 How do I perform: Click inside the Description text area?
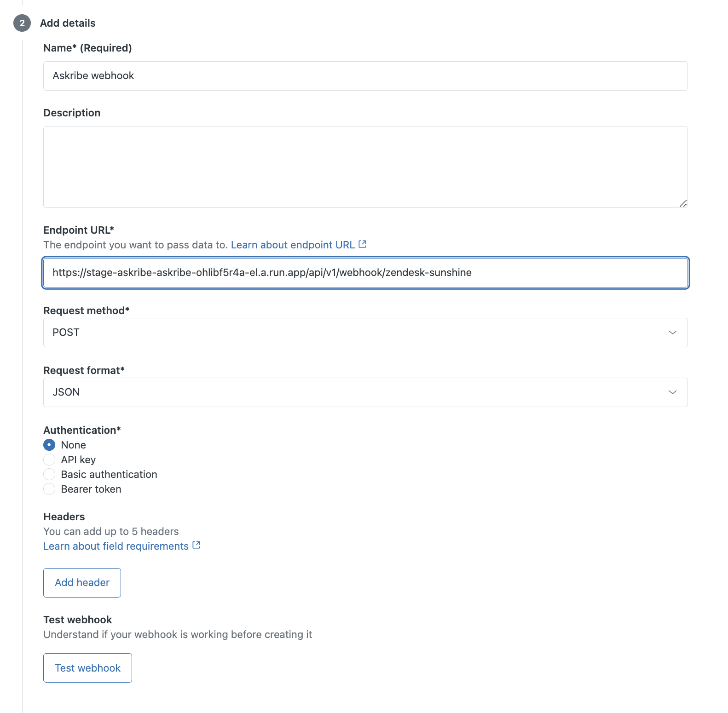click(x=365, y=167)
